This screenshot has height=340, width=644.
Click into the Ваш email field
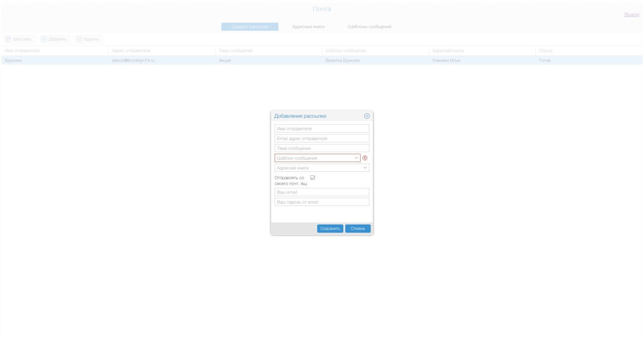point(322,192)
